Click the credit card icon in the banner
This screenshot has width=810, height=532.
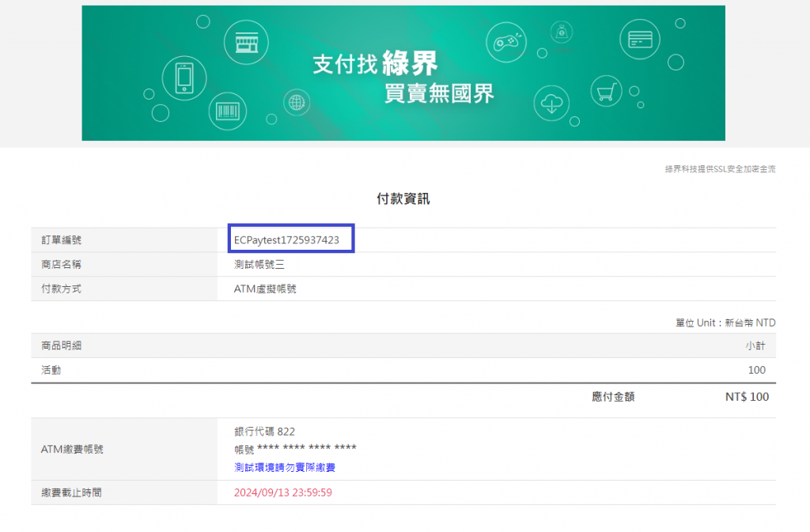pyautogui.click(x=640, y=40)
